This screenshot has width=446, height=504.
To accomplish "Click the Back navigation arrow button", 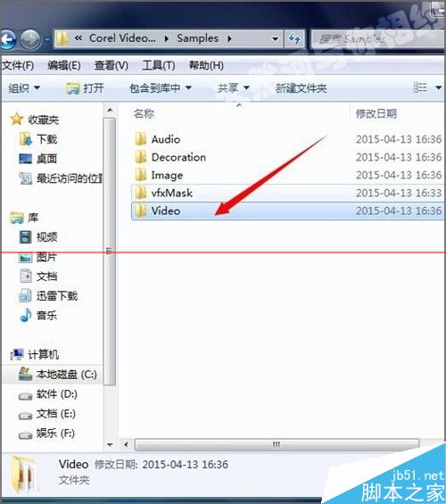I will coord(8,40).
